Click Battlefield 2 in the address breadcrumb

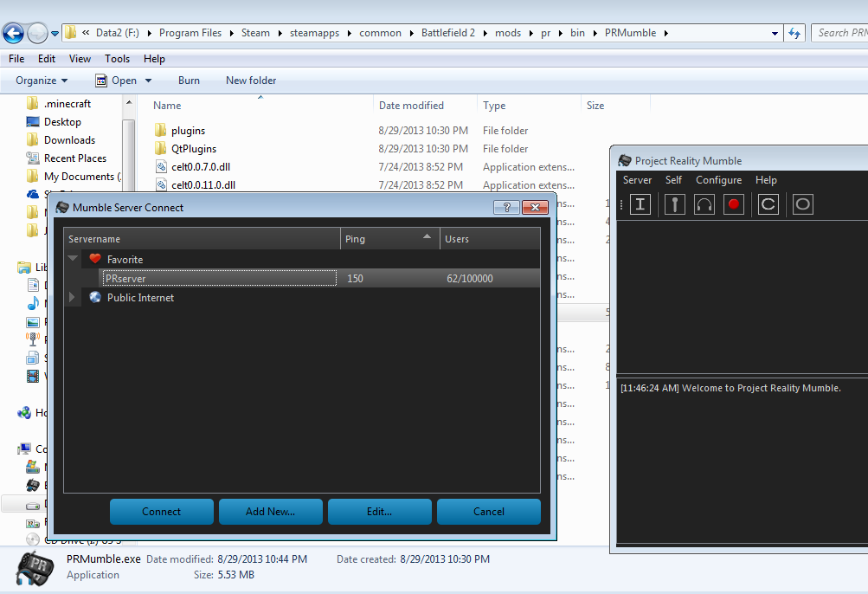447,33
